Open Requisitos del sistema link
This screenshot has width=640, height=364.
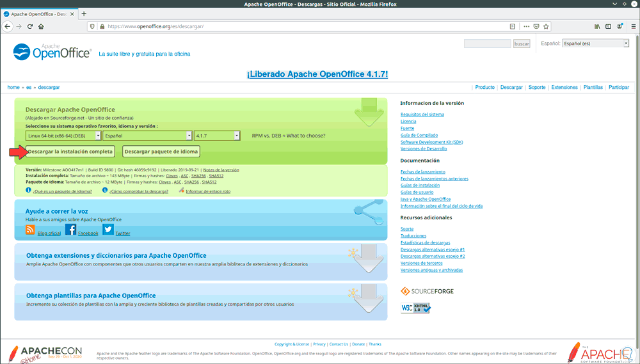[422, 115]
